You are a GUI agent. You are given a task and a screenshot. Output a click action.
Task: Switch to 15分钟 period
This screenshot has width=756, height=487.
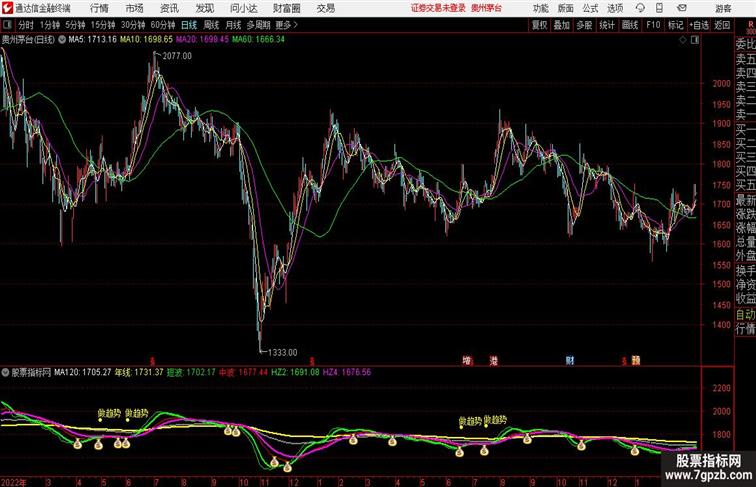click(103, 25)
